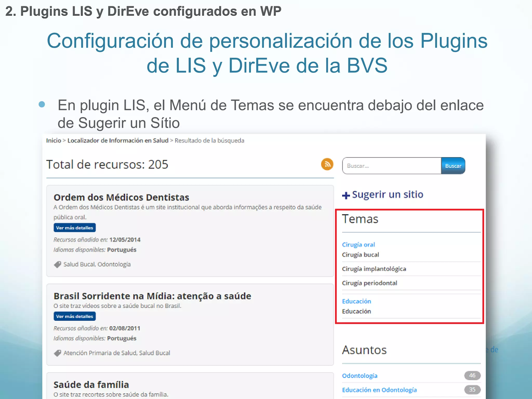Click the Temas section heading
The width and height of the screenshot is (532, 399).
pyautogui.click(x=360, y=219)
